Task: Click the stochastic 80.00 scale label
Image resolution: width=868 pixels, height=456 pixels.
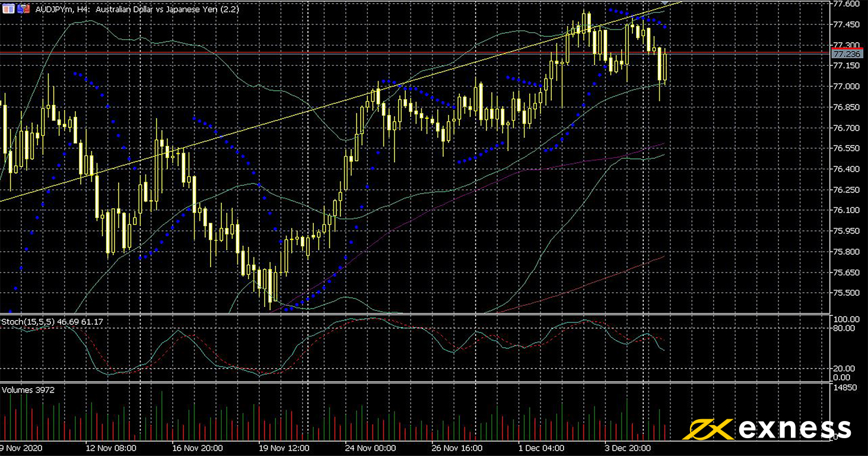Action: pos(844,328)
